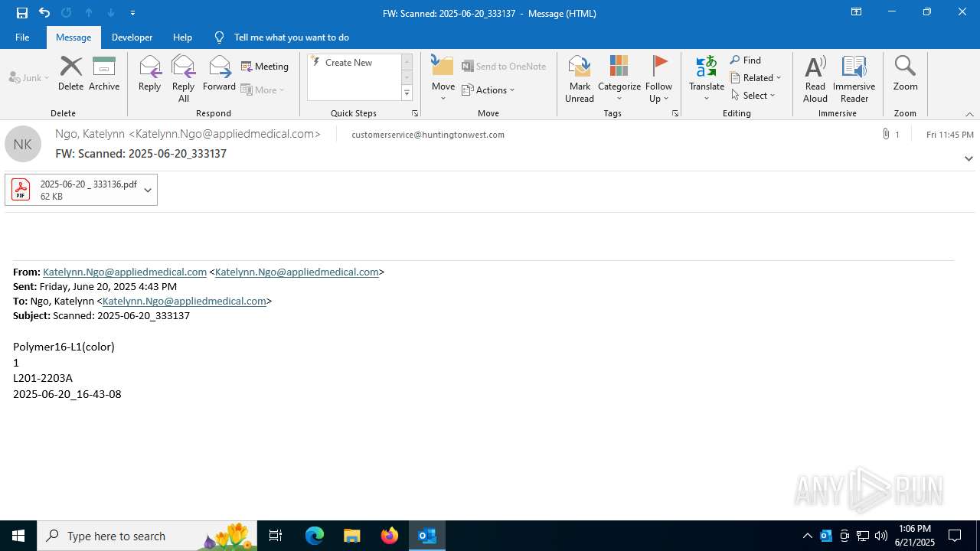Open File Explorer from taskbar
980x551 pixels.
coord(351,536)
